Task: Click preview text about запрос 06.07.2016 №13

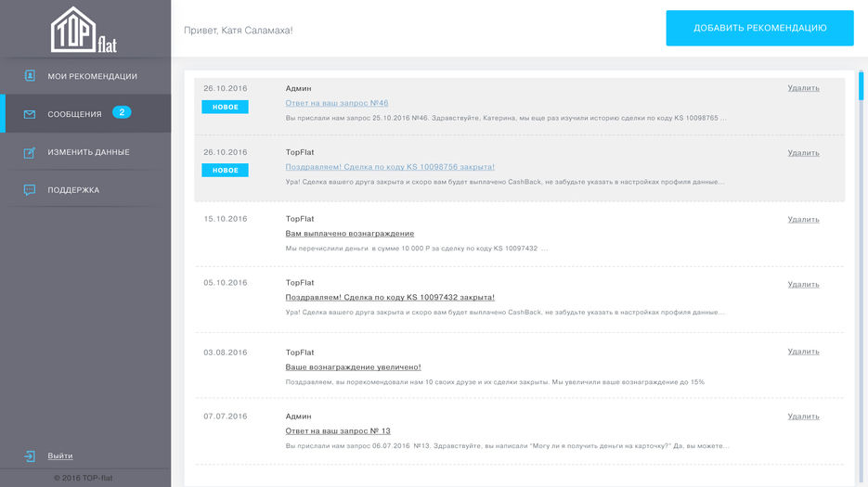Action: 507,445
